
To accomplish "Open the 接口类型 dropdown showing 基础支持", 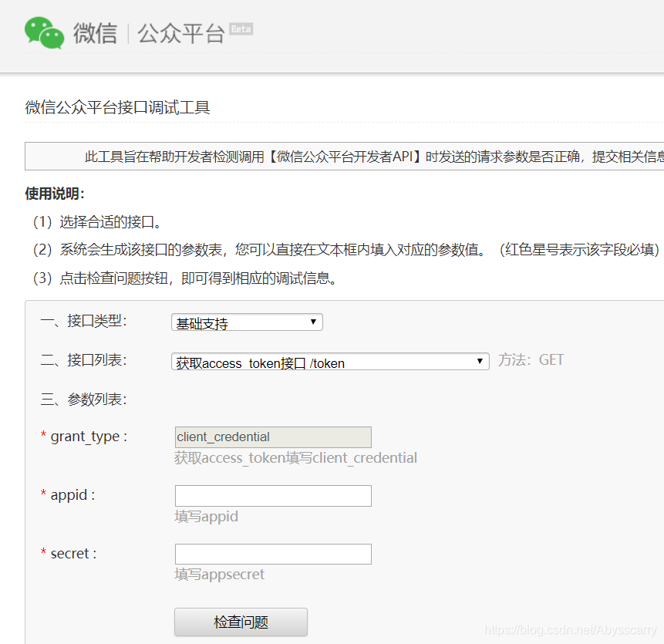I will click(x=247, y=322).
